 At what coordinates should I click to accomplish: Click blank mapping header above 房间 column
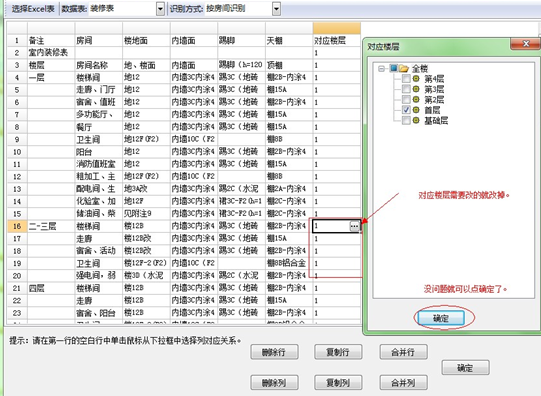[99, 28]
